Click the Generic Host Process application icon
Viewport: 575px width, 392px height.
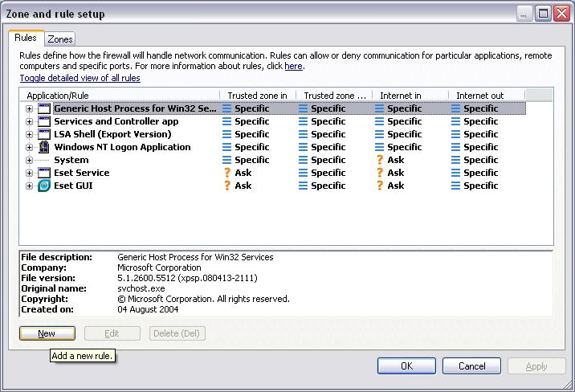click(44, 108)
